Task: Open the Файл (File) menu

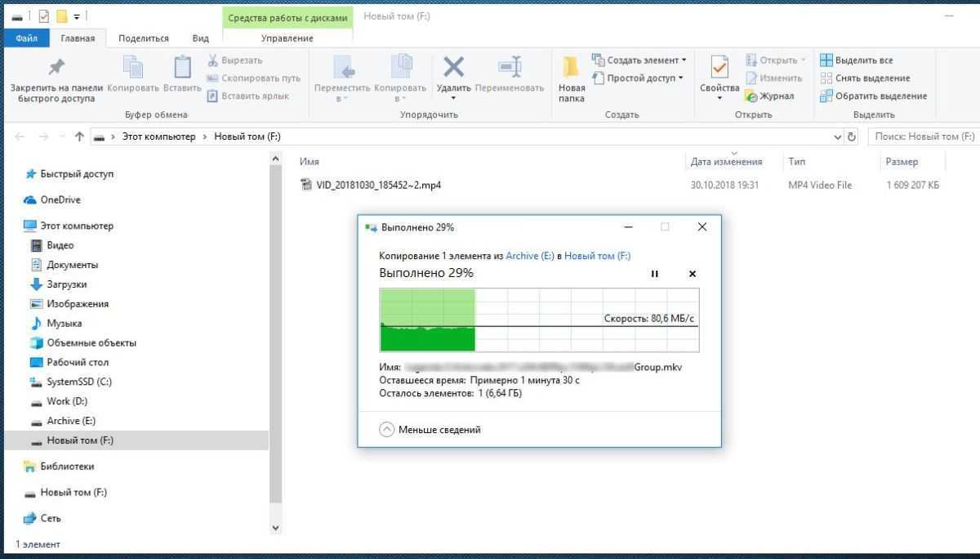Action: click(x=26, y=38)
